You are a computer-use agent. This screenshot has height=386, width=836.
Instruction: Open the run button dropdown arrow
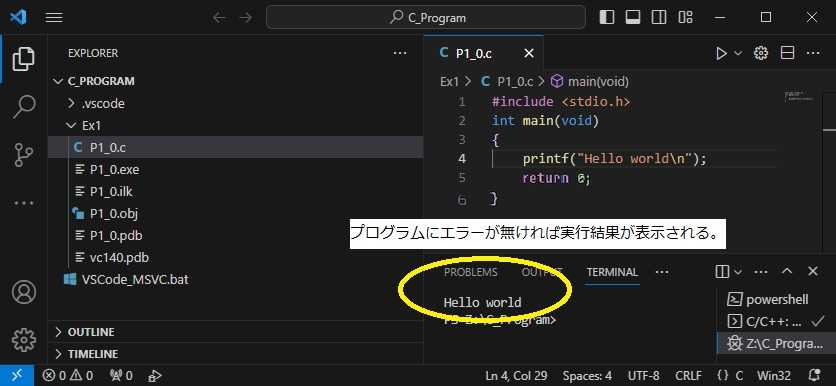[738, 53]
